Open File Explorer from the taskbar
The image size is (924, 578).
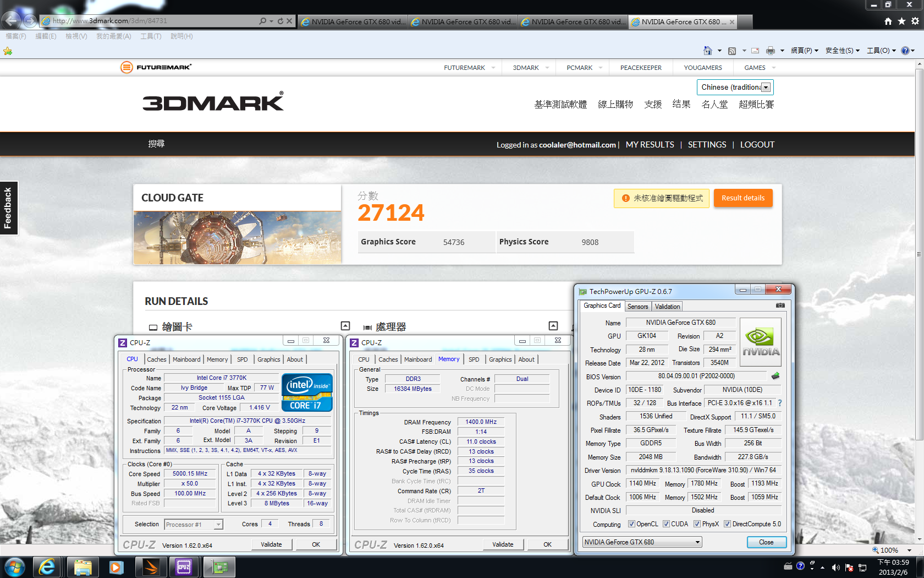pos(82,567)
